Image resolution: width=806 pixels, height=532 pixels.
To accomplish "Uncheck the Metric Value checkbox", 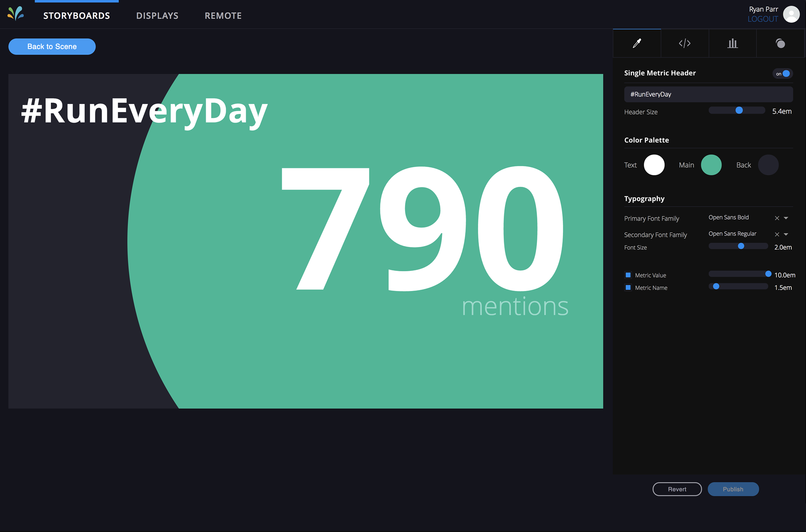I will [628, 275].
